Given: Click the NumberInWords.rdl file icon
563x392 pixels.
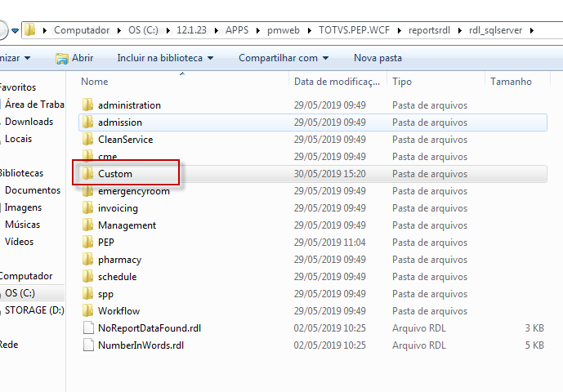Looking at the screenshot, I should tap(88, 345).
